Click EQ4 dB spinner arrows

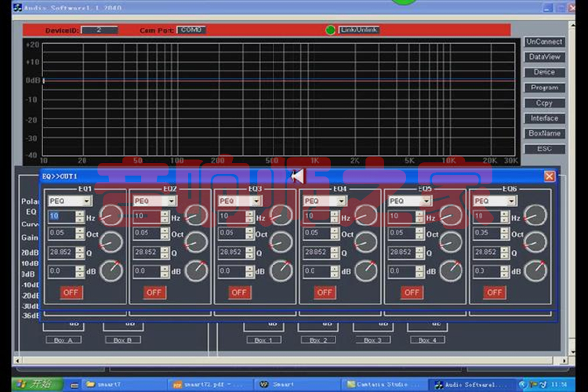(x=335, y=271)
